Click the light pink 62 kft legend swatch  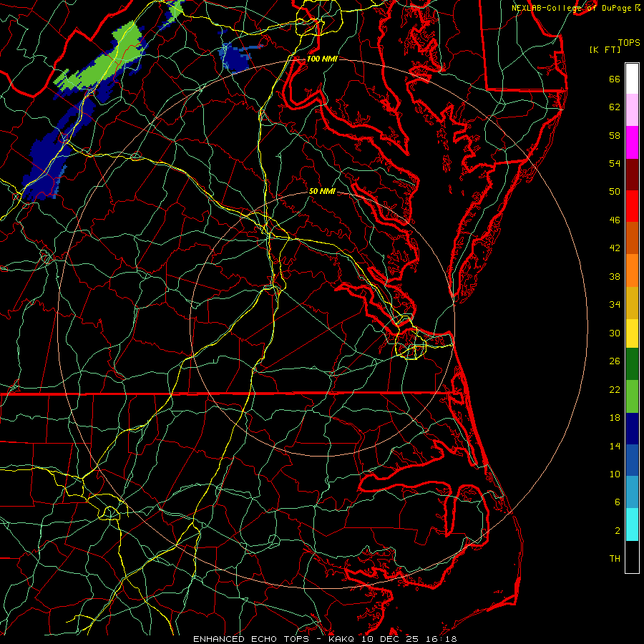(632, 110)
